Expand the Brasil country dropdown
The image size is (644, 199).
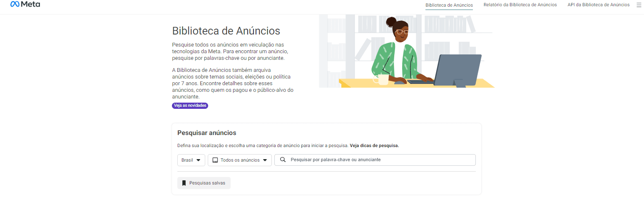pyautogui.click(x=191, y=160)
